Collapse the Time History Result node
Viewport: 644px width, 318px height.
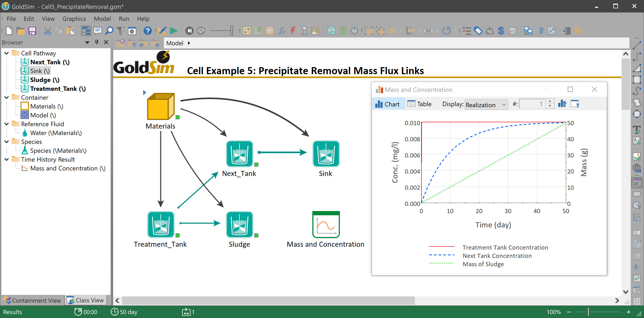click(7, 160)
